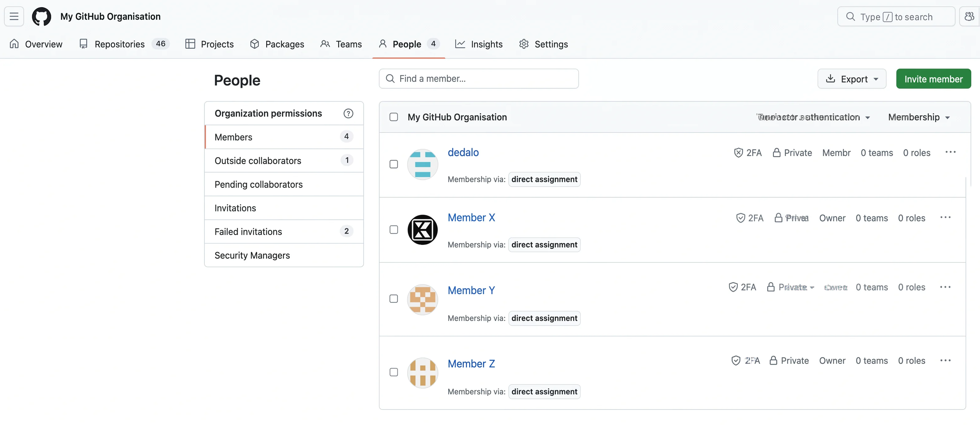Click the download icon in Export button
Viewport: 980px width, 425px height.
tap(830, 79)
